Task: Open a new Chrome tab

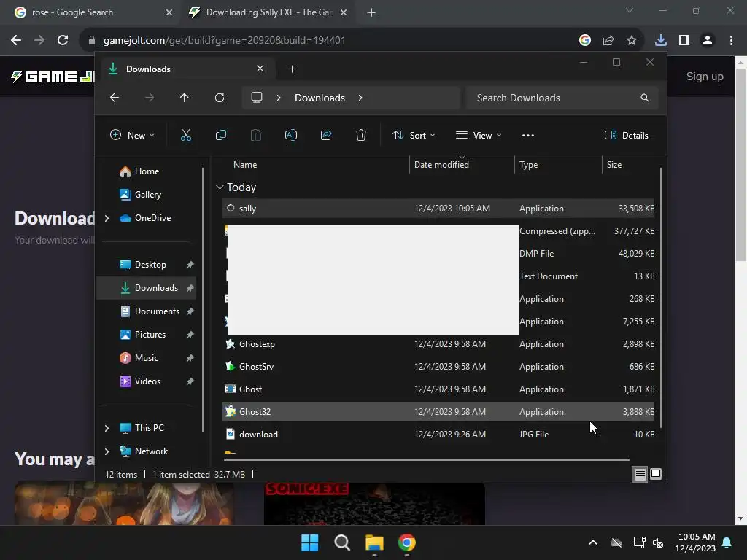Action: coord(371,12)
